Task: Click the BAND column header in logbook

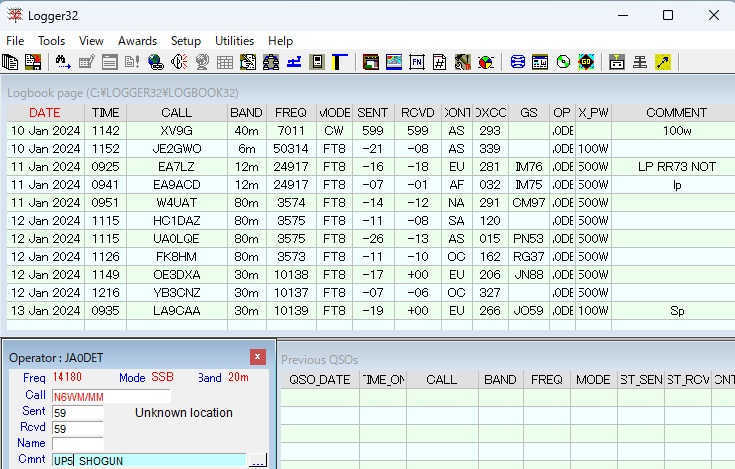Action: point(246,113)
